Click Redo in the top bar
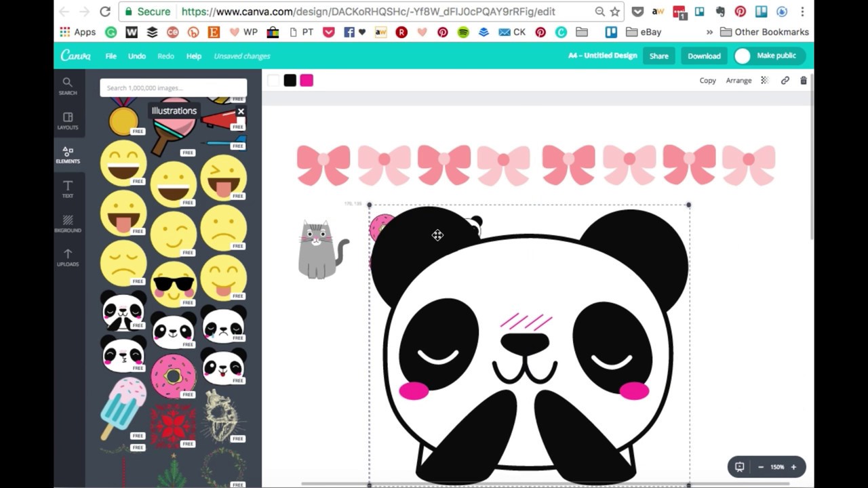Screen dimensions: 868x488 (x=165, y=56)
